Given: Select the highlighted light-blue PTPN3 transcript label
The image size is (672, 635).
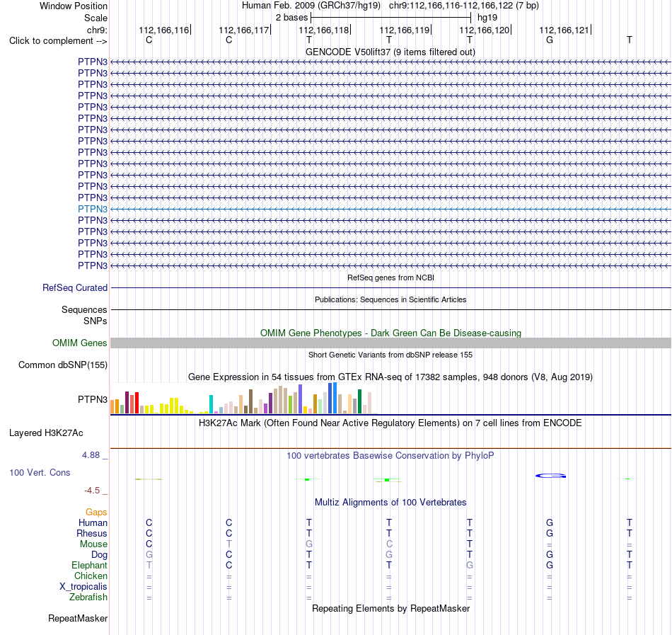Looking at the screenshot, I should pyautogui.click(x=93, y=209).
